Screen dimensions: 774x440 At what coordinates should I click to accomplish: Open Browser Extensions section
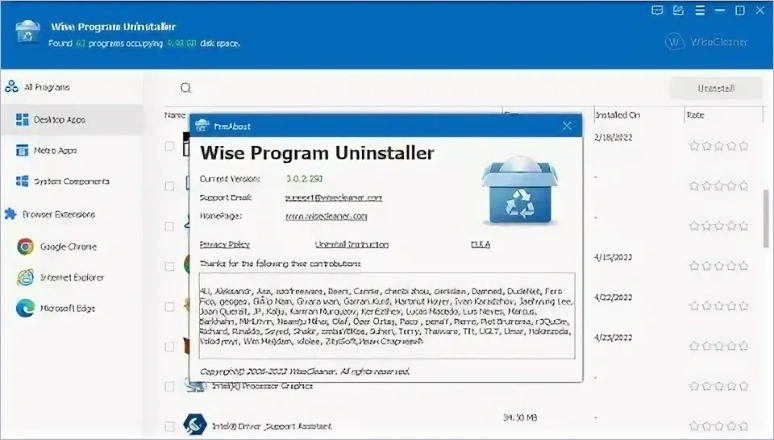[x=59, y=214]
